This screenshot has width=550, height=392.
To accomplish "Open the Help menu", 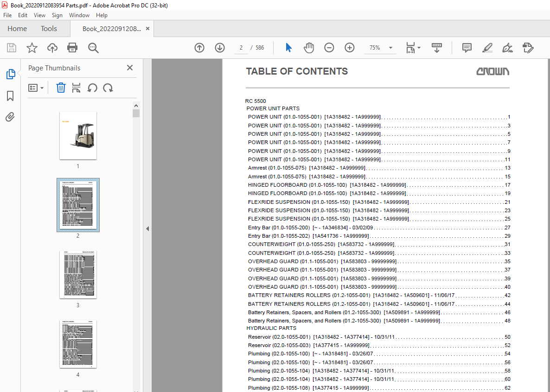I will click(102, 15).
